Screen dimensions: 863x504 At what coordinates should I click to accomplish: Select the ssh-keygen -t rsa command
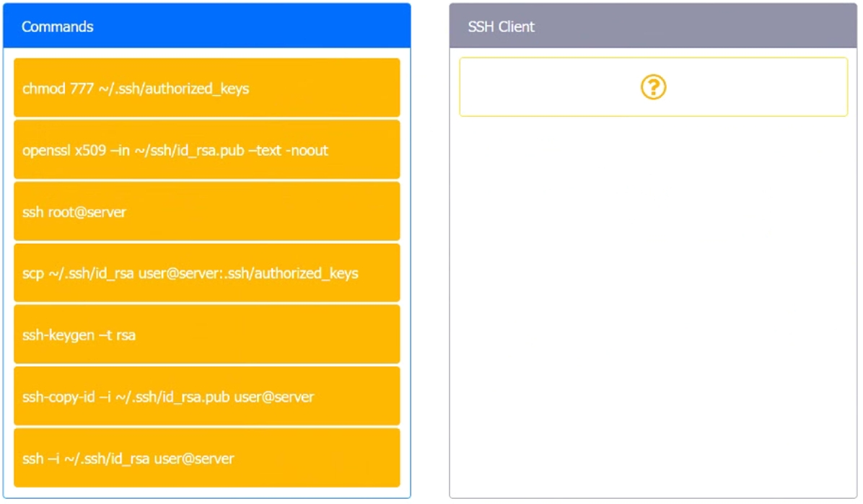point(207,335)
